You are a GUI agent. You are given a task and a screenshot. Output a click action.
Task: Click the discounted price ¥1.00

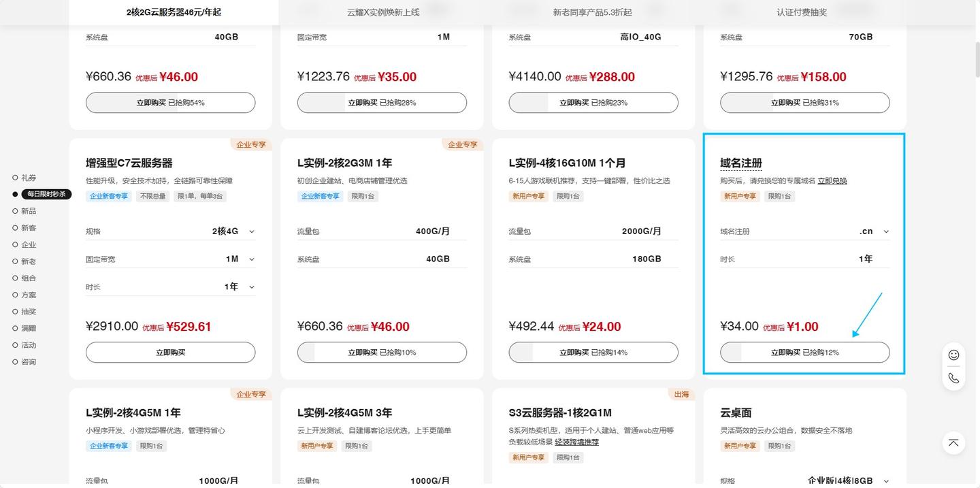pyautogui.click(x=802, y=327)
